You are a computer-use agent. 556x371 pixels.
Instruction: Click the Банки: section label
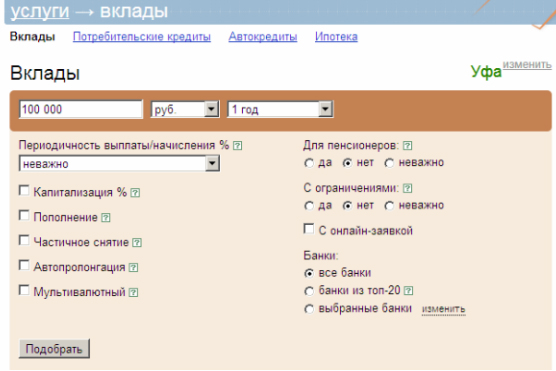coord(321,255)
